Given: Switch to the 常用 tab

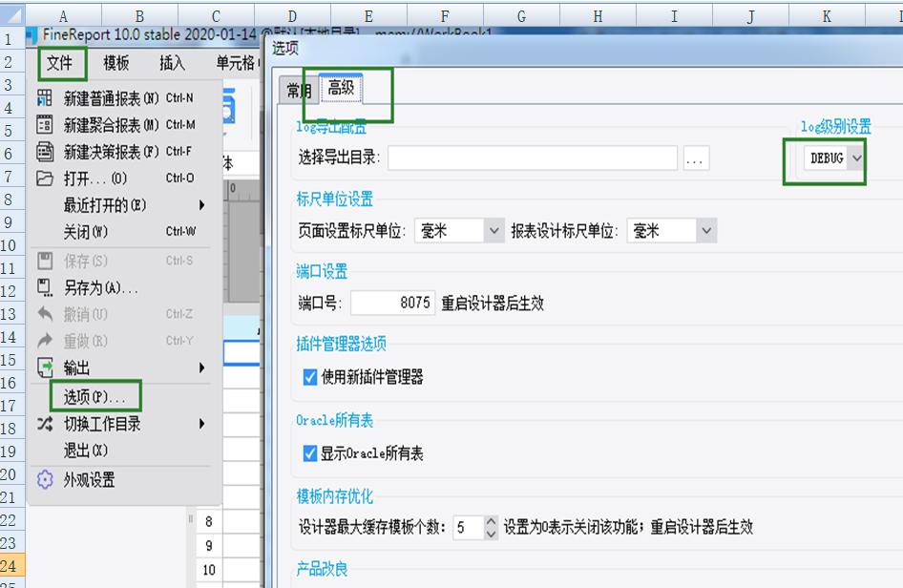Looking at the screenshot, I should [299, 91].
